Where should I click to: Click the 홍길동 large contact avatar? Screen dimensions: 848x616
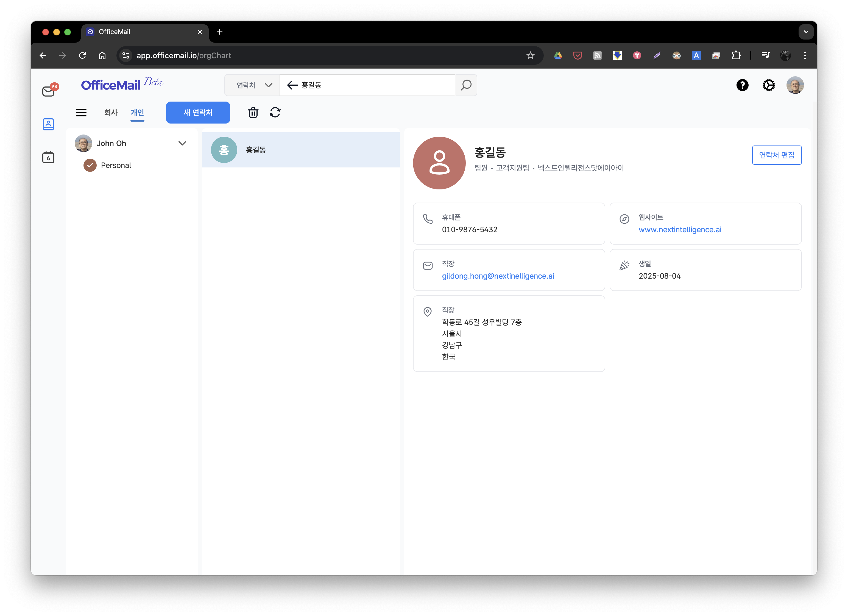439,163
